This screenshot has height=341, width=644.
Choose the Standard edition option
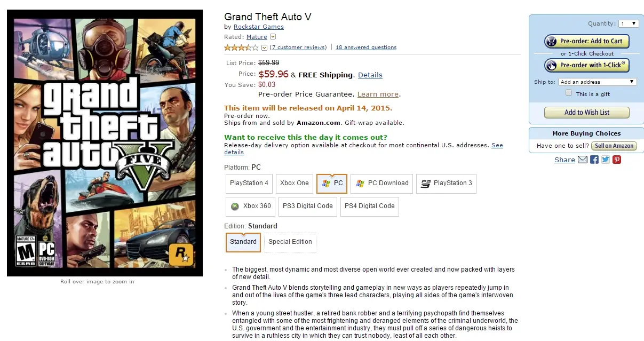[x=243, y=242]
